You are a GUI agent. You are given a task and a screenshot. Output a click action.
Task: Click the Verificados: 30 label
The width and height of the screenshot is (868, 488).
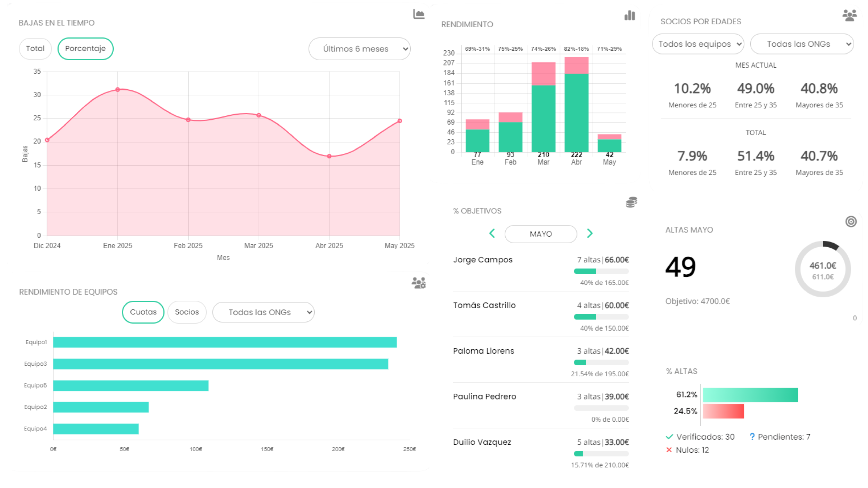coord(705,437)
